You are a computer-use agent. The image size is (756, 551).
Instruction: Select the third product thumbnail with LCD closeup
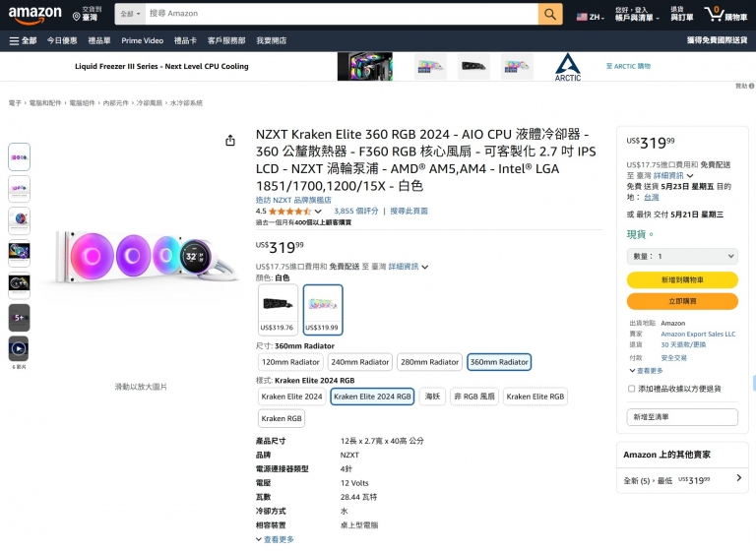point(20,220)
